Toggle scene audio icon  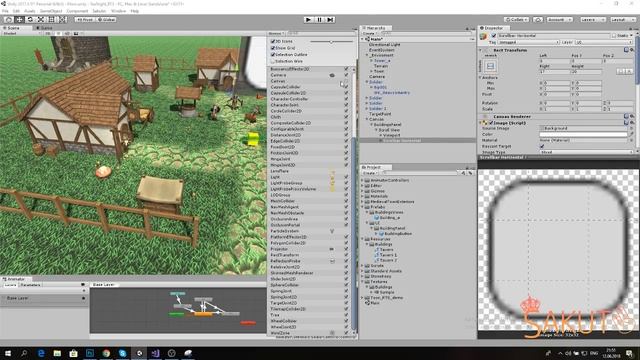67,33
